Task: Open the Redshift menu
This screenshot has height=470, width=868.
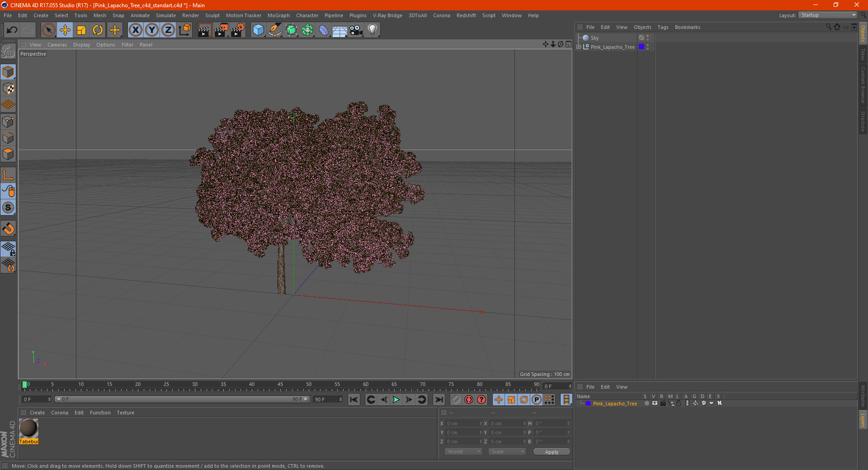Action: (466, 15)
